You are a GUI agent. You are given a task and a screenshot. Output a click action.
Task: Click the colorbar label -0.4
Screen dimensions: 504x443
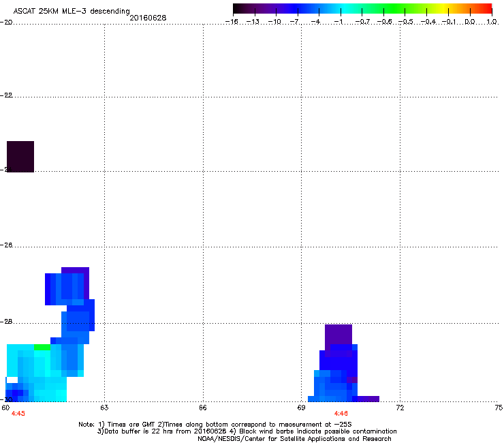[x=428, y=22]
